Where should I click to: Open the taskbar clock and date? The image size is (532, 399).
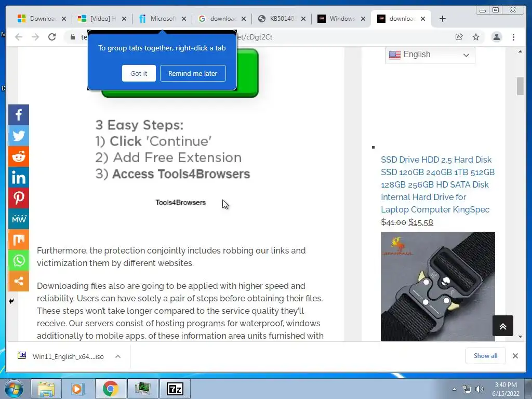[506, 389]
